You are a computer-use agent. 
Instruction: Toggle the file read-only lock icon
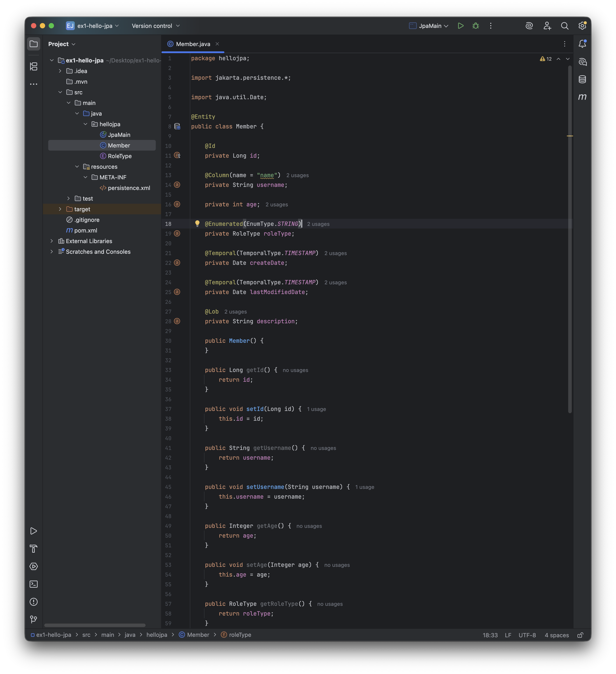click(580, 635)
